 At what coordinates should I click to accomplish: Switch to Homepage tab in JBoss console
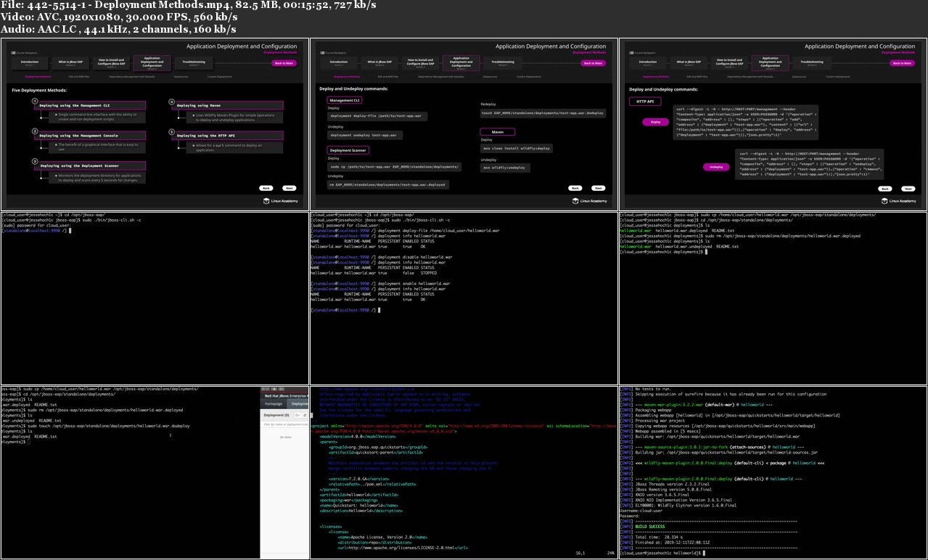pyautogui.click(x=274, y=404)
